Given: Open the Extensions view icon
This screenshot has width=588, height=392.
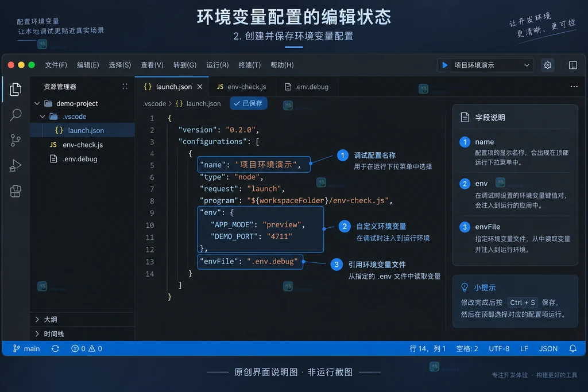Looking at the screenshot, I should (16, 191).
